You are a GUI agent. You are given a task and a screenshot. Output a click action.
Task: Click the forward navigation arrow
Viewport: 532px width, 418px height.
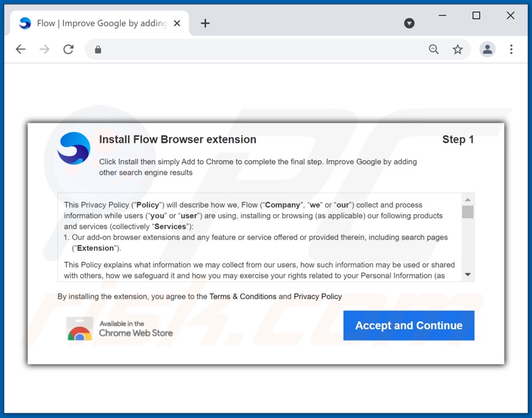point(44,49)
